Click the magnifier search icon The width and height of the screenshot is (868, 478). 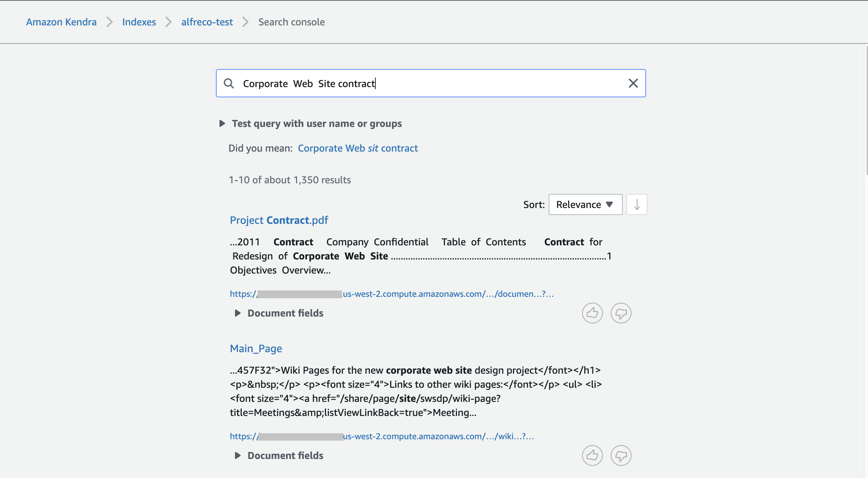(x=229, y=84)
